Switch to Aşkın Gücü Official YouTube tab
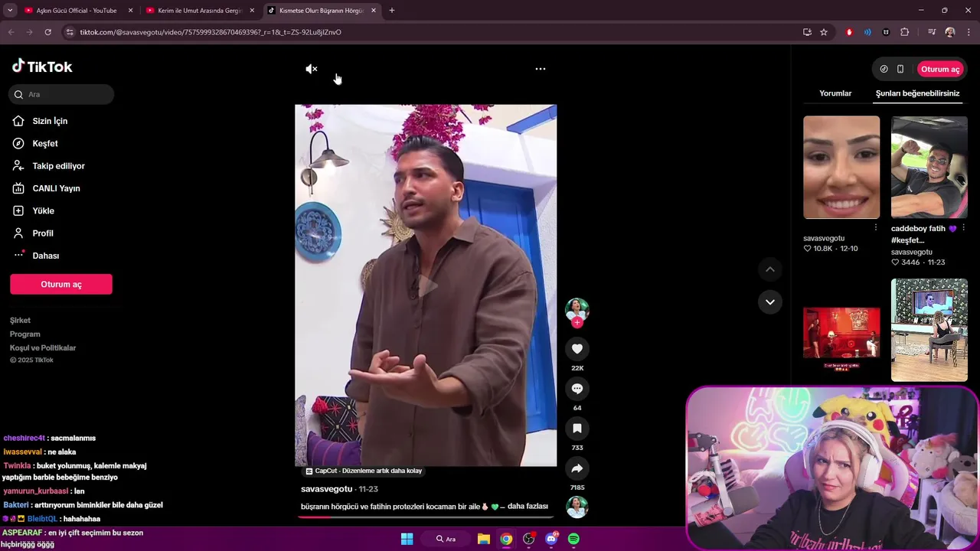Screen dimensions: 980x551 (77, 11)
